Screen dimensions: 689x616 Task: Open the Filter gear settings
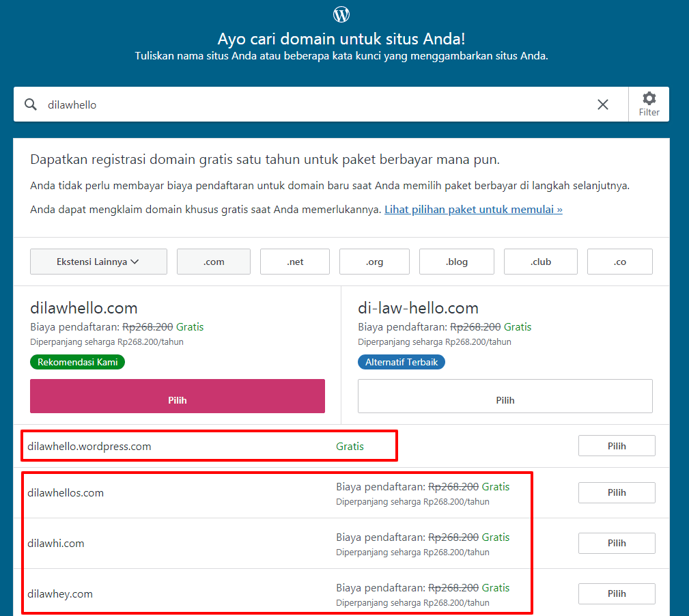649,104
